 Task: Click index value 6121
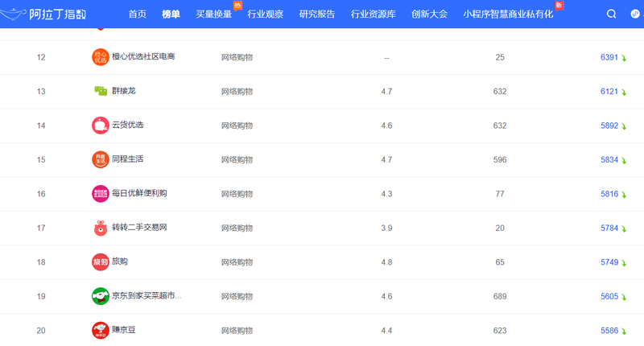point(609,91)
